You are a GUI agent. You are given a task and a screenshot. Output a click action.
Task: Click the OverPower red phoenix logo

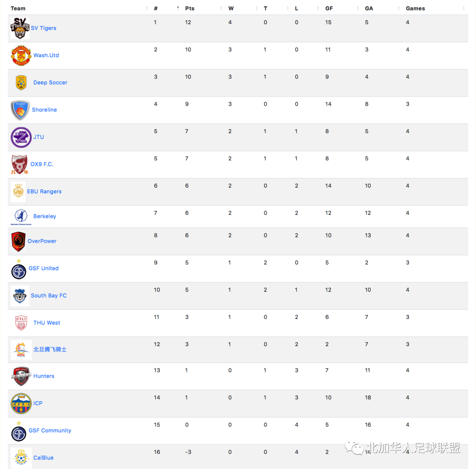(x=18, y=241)
